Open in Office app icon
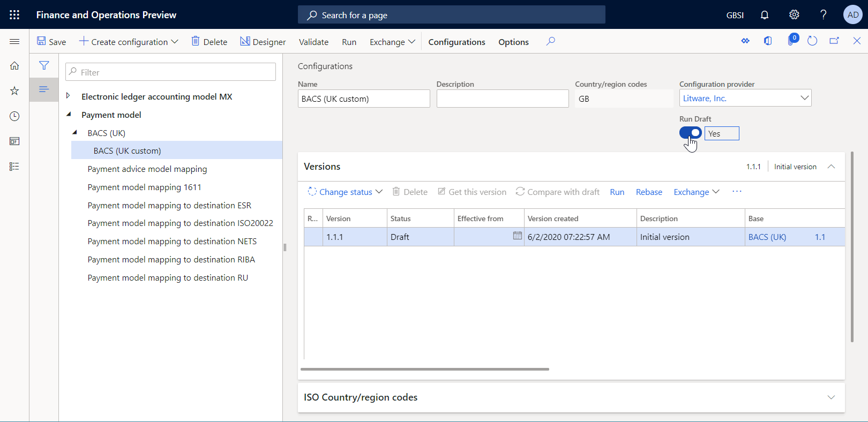This screenshot has height=422, width=868. tap(768, 41)
